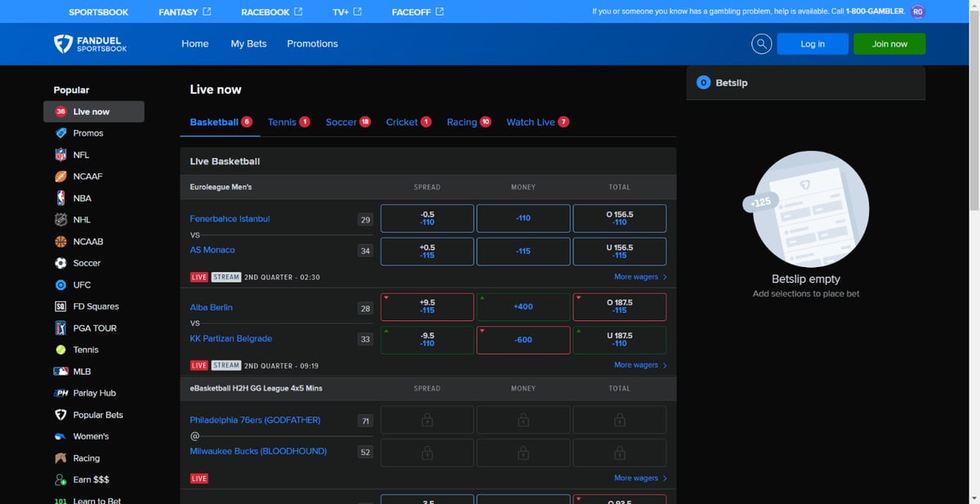Click the Betslip count badge
The image size is (980, 504).
703,83
